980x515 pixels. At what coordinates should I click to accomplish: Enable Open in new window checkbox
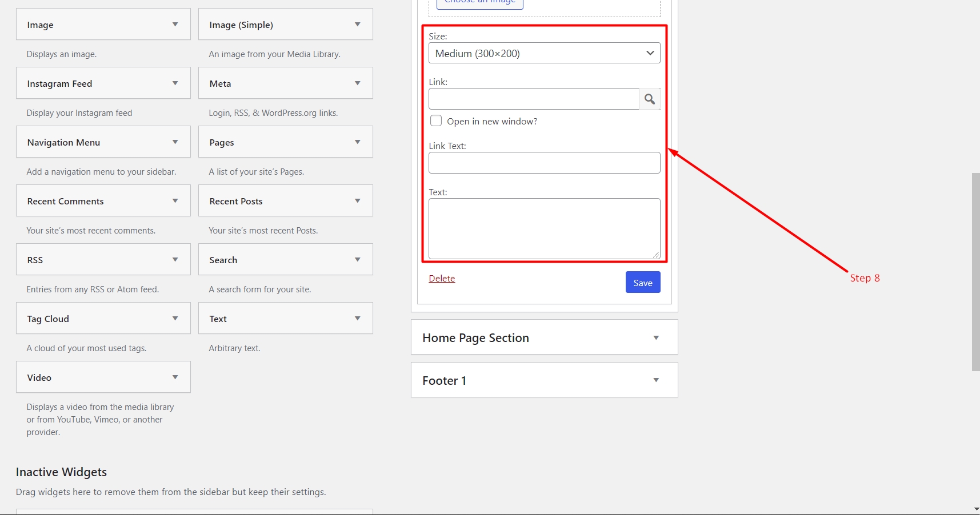pyautogui.click(x=436, y=121)
